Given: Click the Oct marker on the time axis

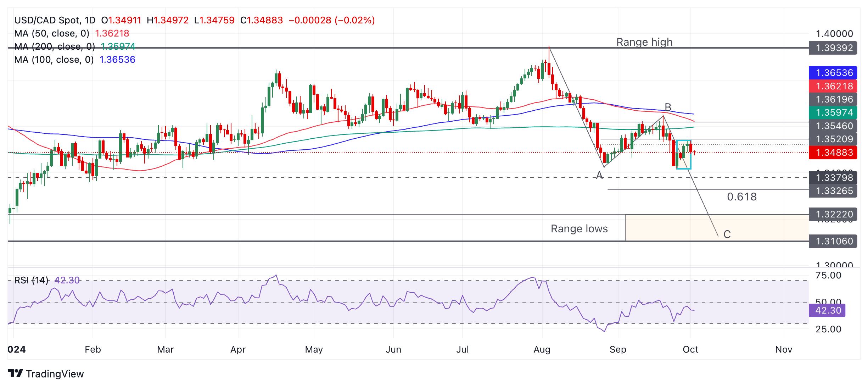Looking at the screenshot, I should 690,349.
